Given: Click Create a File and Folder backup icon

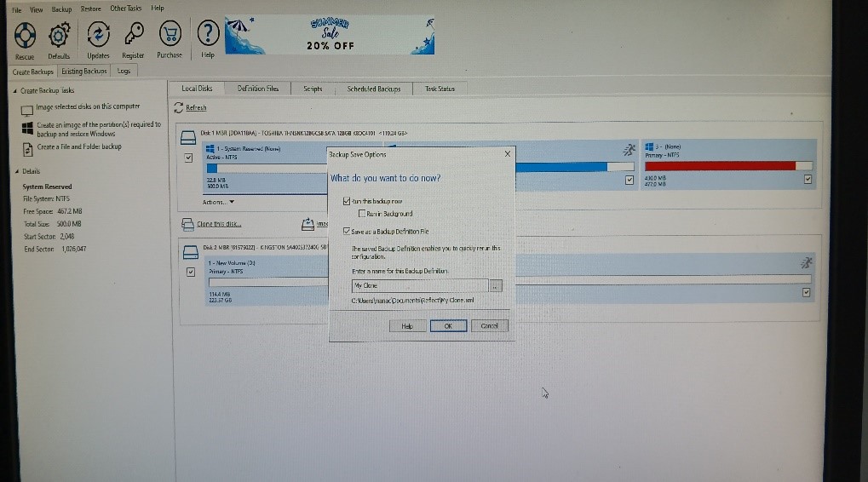Looking at the screenshot, I should (x=26, y=146).
